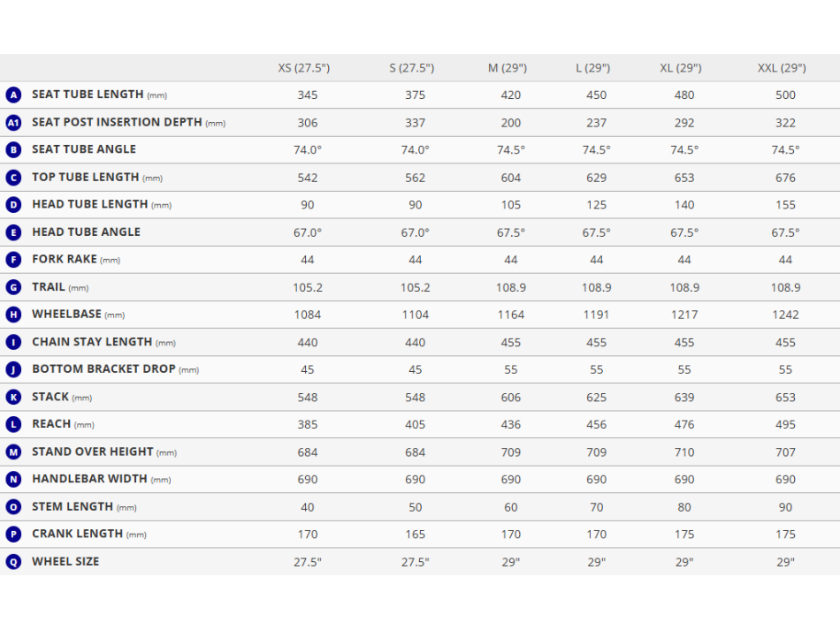Click the A1 Seat Post Insertion Depth icon
This screenshot has height=630, width=840.
pyautogui.click(x=13, y=123)
